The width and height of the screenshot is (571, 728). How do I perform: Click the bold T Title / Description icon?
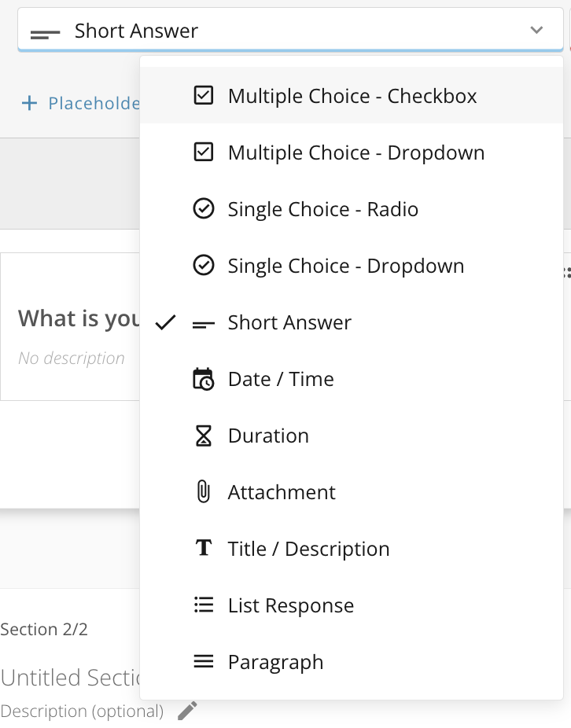point(204,549)
